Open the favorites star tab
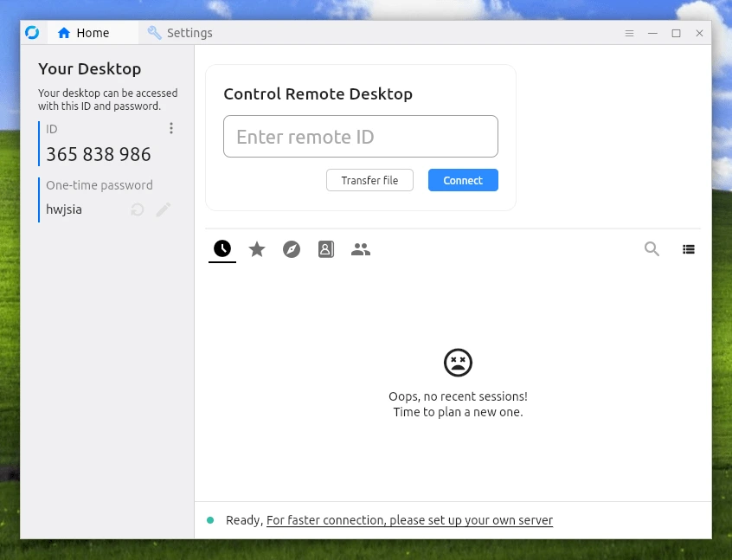Viewport: 732px width, 560px height. pyautogui.click(x=257, y=249)
